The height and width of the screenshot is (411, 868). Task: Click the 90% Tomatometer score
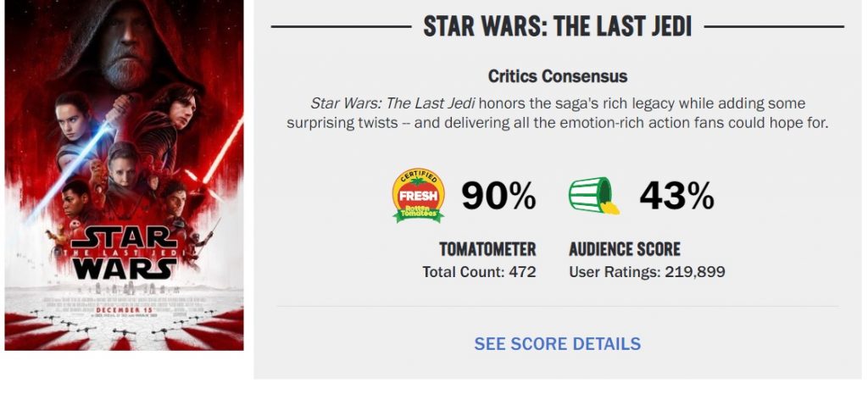click(498, 196)
